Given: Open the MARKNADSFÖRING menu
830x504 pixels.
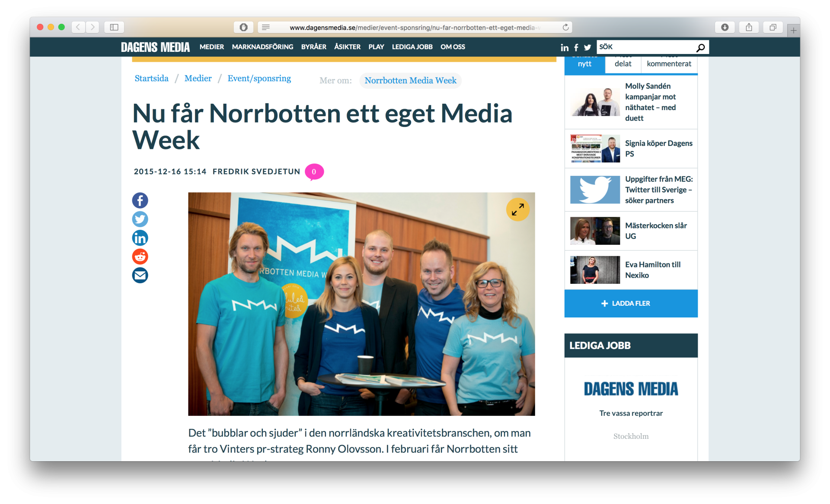Looking at the screenshot, I should [x=262, y=47].
